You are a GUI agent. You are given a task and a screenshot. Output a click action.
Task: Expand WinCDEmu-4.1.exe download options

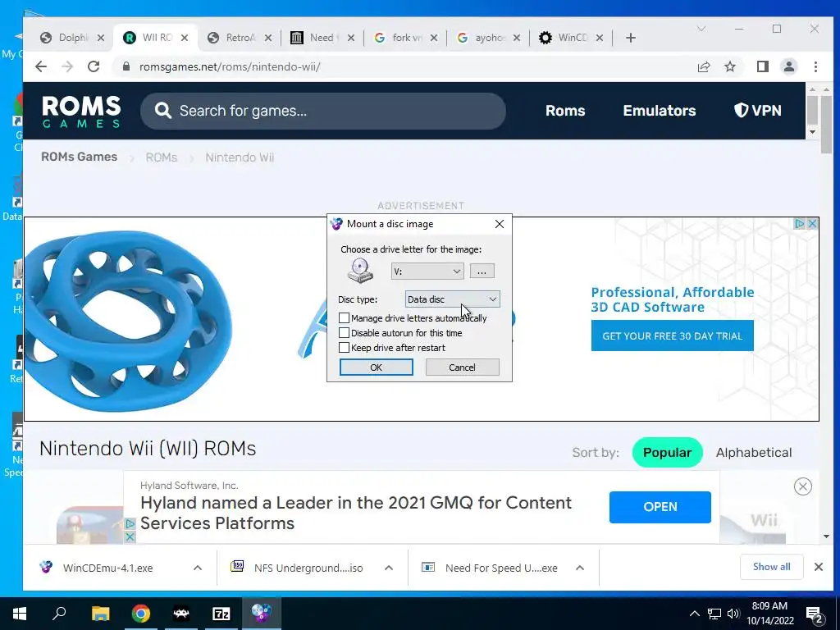(198, 568)
